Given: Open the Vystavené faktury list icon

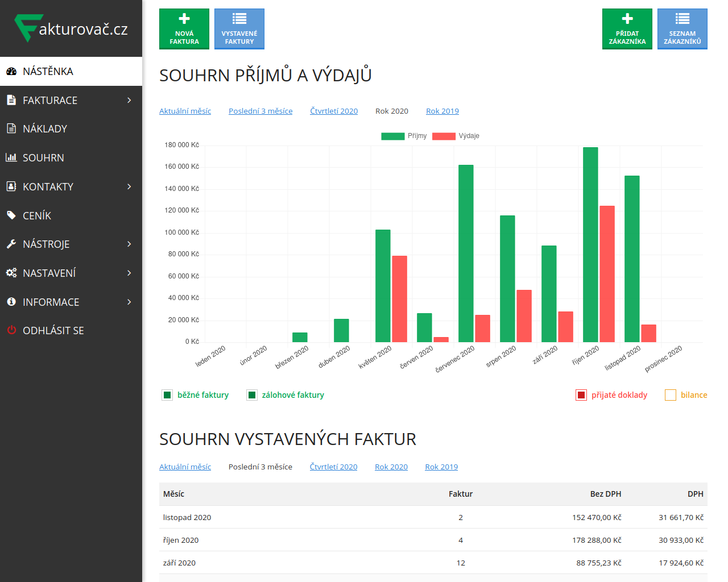Looking at the screenshot, I should (x=239, y=19).
